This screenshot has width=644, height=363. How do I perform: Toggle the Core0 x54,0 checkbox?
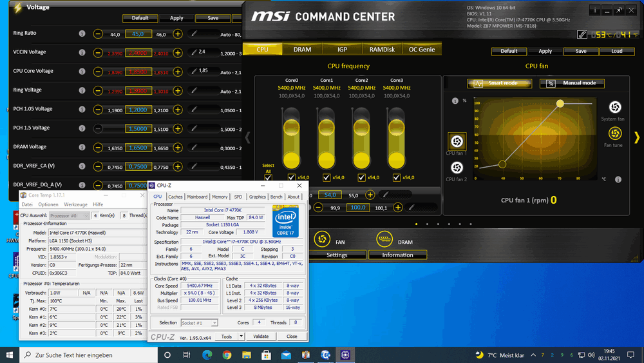pyautogui.click(x=291, y=177)
